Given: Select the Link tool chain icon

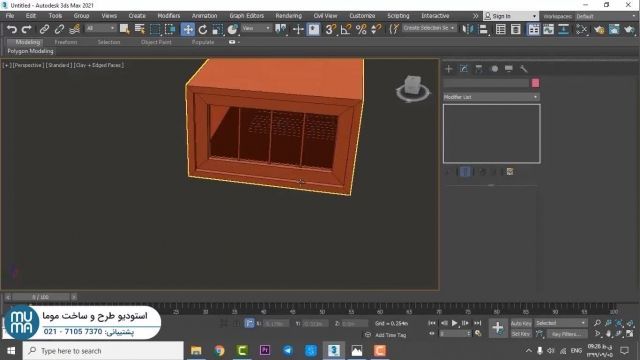Looking at the screenshot, I should pyautogui.click(x=44, y=29).
